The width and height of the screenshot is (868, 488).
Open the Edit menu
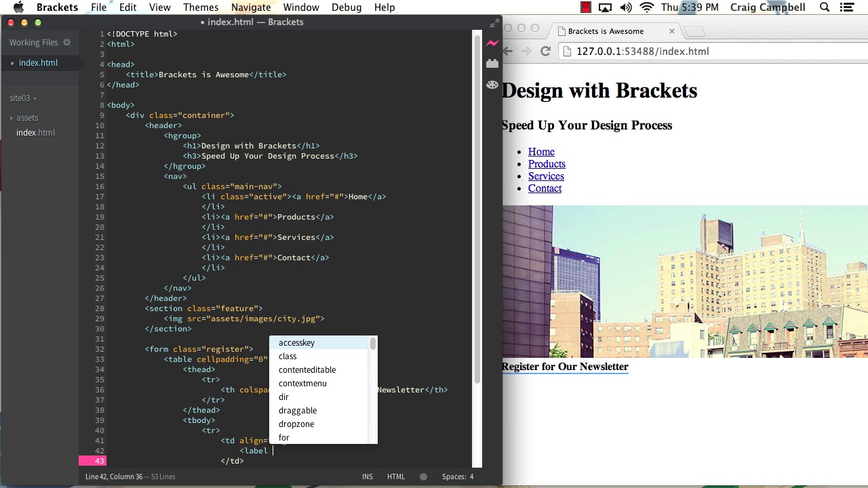pos(127,7)
